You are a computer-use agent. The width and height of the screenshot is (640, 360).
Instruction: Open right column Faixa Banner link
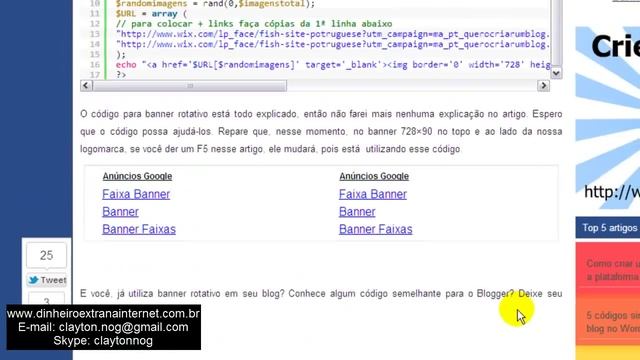coord(373,194)
